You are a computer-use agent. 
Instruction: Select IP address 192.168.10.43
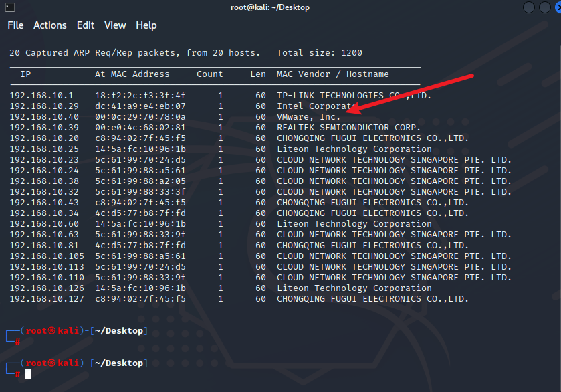[44, 203]
